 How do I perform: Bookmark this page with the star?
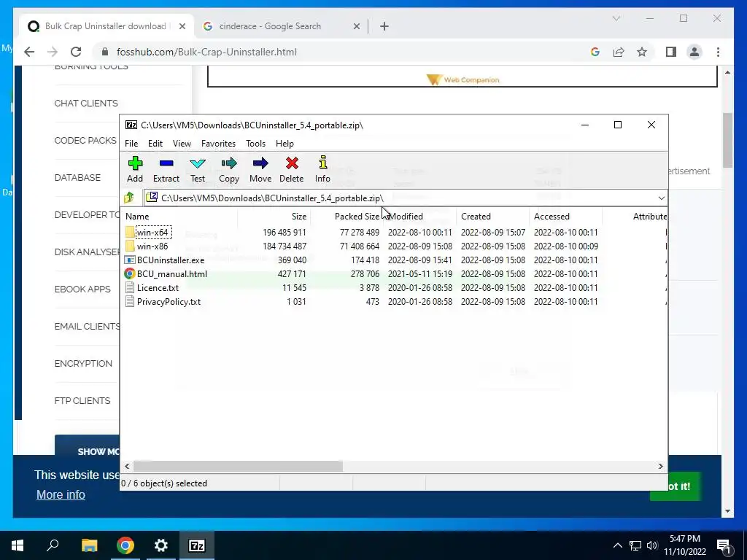642,52
